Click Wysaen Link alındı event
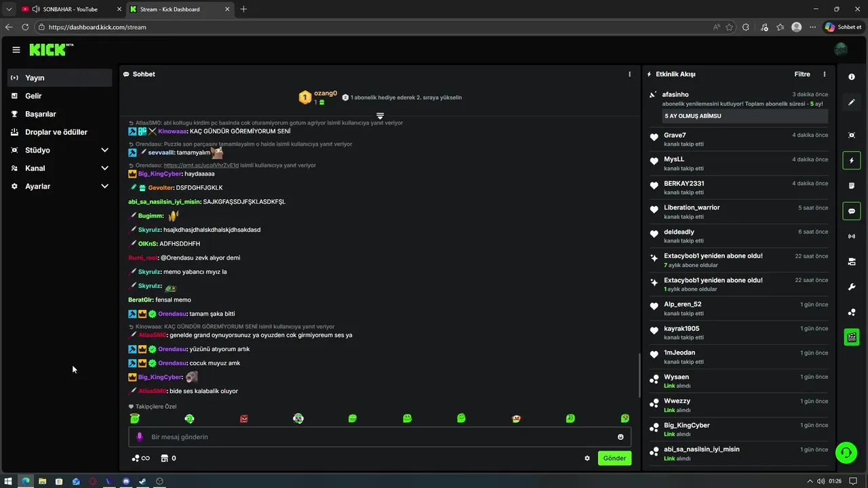This screenshot has width=868, height=488. (x=738, y=381)
